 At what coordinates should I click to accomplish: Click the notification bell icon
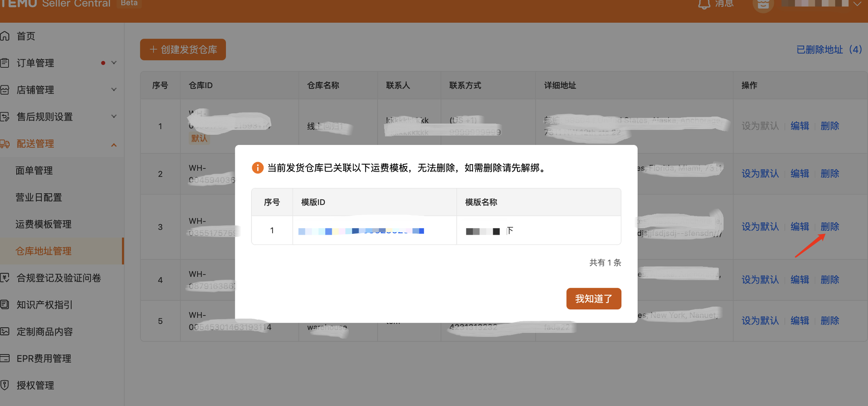[x=704, y=4]
